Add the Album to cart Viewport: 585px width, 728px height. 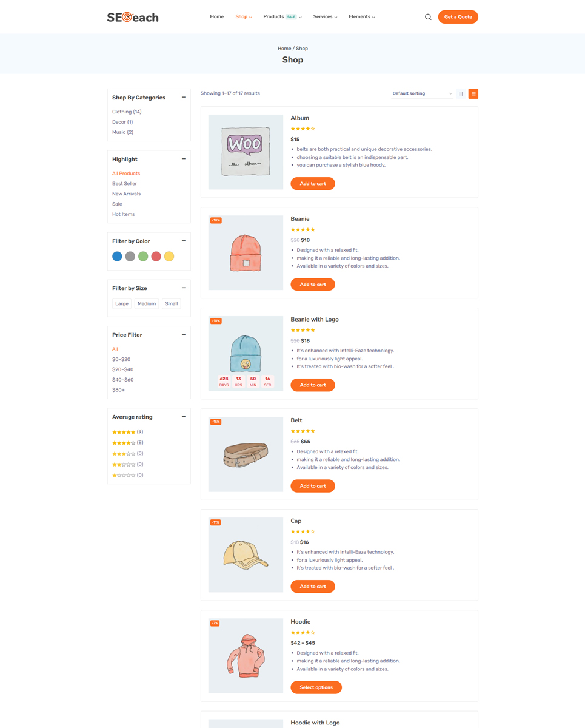point(313,184)
